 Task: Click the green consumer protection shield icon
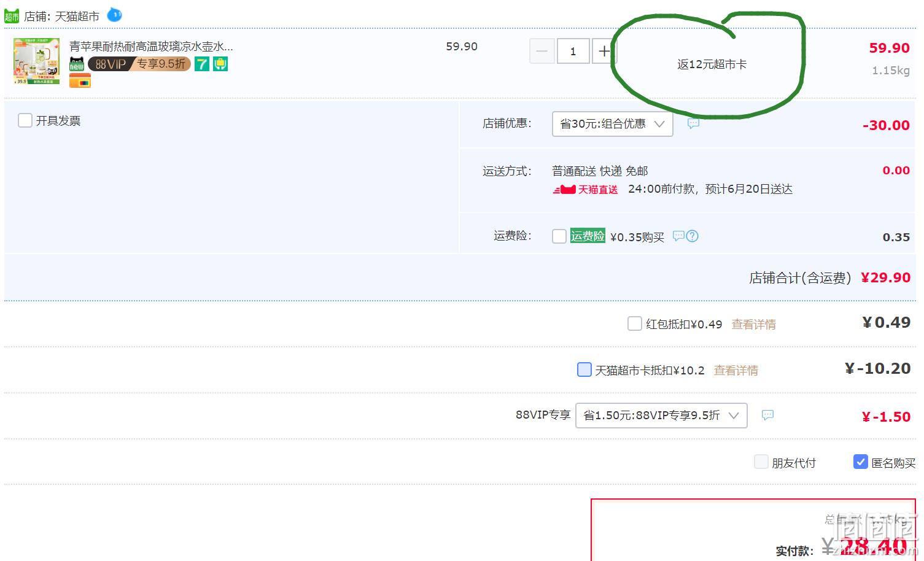220,64
